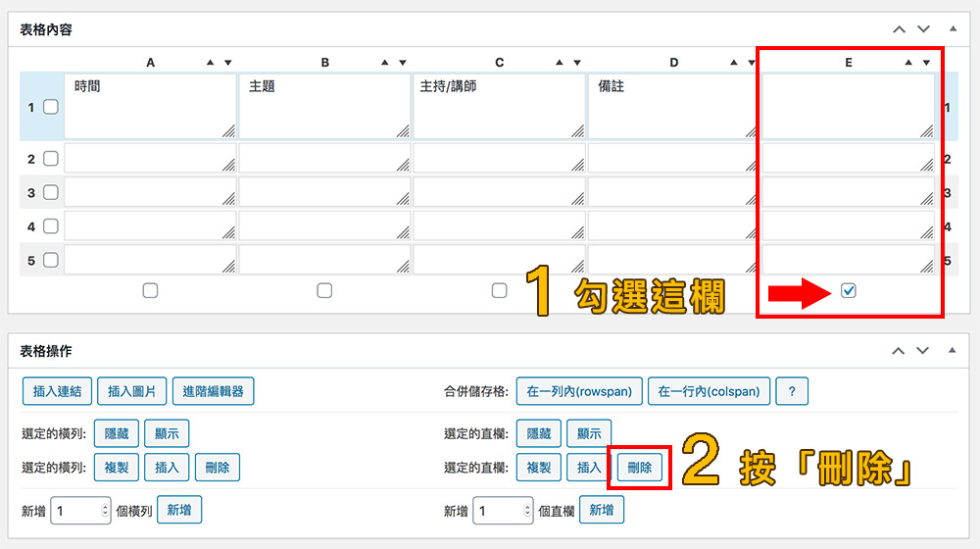Viewport: 980px width, 549px height.
Task: Move 表格內容 panel up with chevron
Action: point(900,29)
